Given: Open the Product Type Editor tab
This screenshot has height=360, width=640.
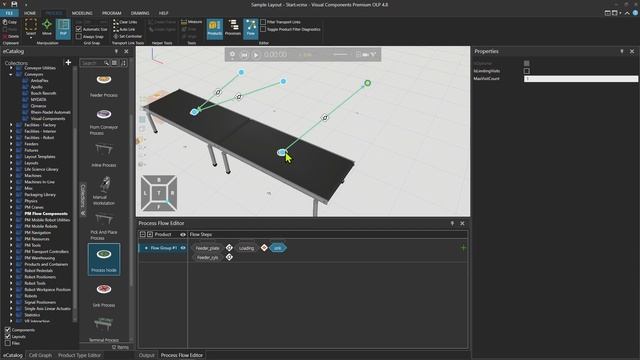Looking at the screenshot, I should point(79,355).
